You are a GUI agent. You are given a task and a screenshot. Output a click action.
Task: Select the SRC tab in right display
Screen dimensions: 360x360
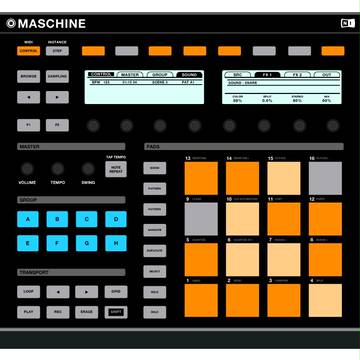point(238,75)
